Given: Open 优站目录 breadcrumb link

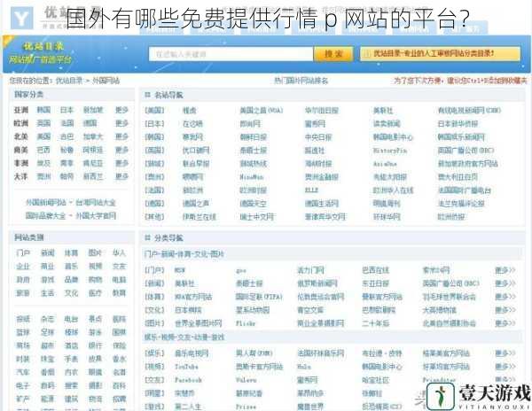Looking at the screenshot, I should pos(69,81).
